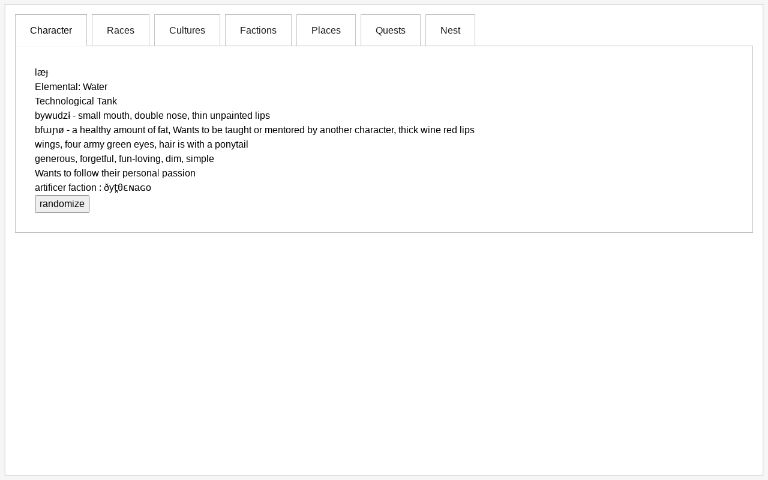Viewport: 768px width, 480px height.
Task: Click the 'Elemental: Water' line
Action: tap(71, 87)
